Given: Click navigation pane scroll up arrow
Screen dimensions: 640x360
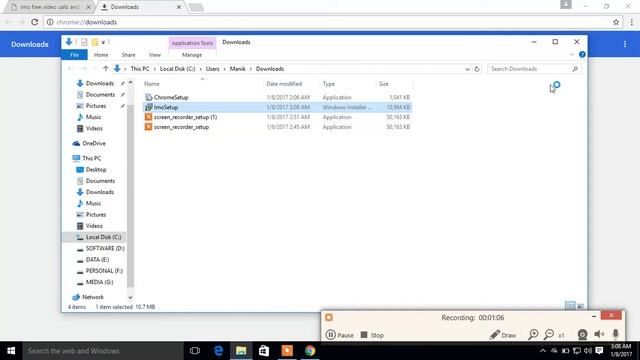Looking at the screenshot, I should tap(130, 83).
